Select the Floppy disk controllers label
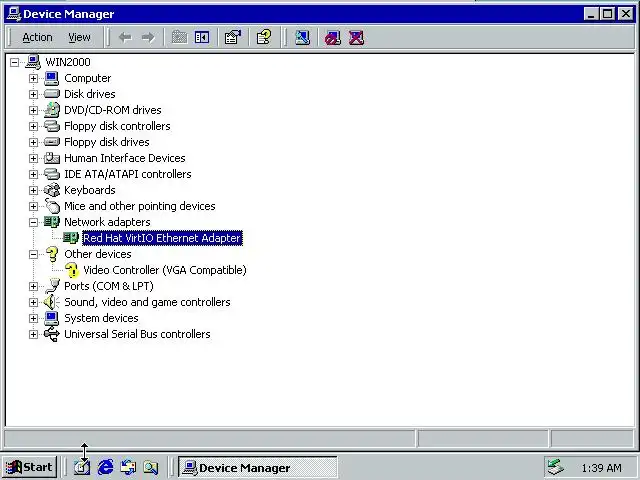640x480 pixels. point(117,126)
